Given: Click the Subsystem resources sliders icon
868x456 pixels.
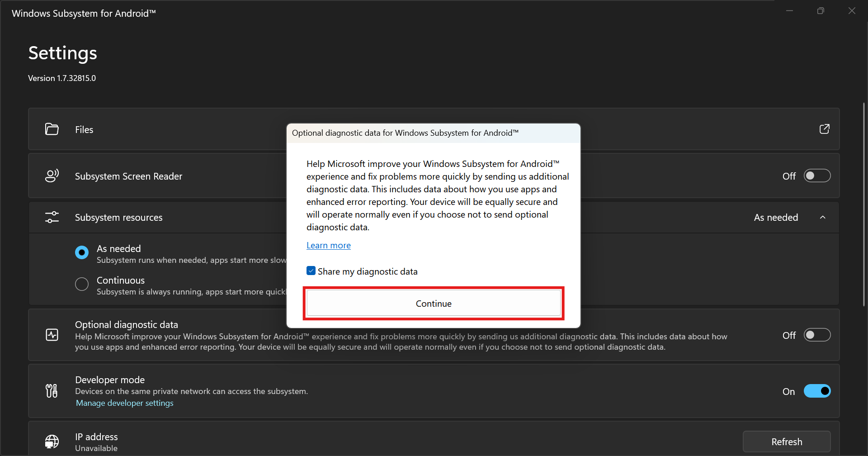Looking at the screenshot, I should pos(52,217).
